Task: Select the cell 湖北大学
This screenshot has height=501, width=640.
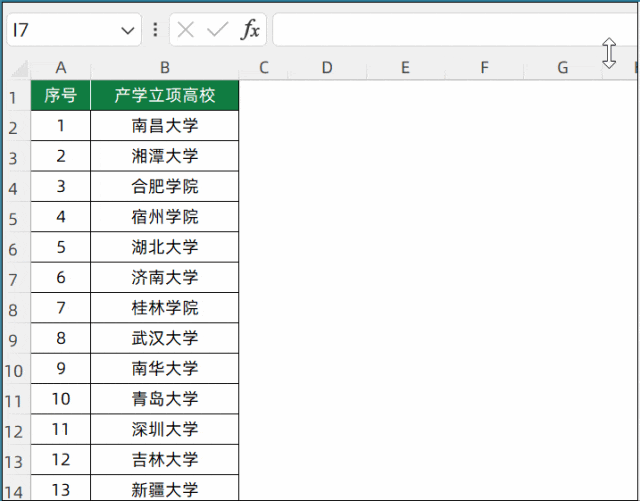Action: 164,247
